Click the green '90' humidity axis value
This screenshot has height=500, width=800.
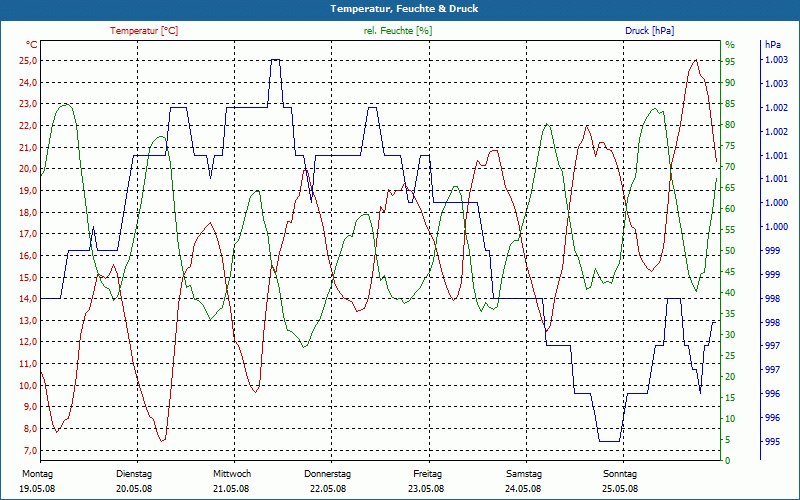pos(730,83)
